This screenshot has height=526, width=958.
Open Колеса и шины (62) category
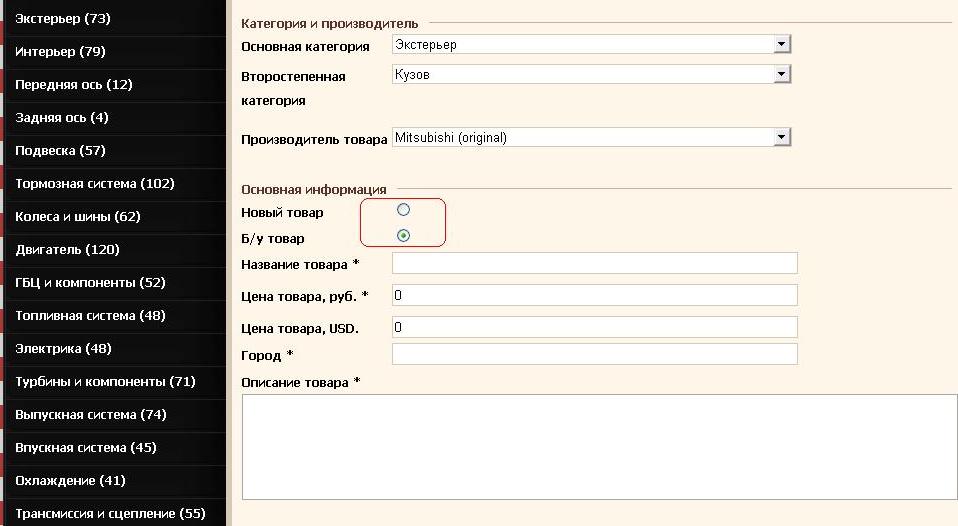(78, 217)
